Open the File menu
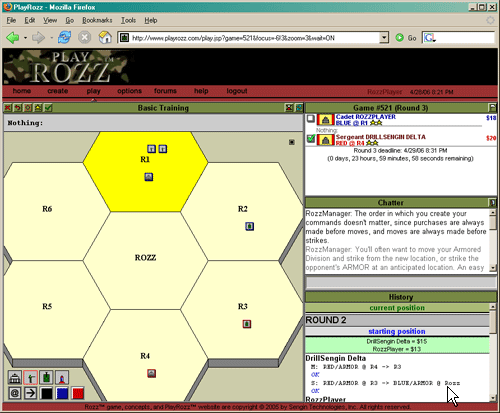Image resolution: width=500 pixels, height=413 pixels. coord(11,20)
